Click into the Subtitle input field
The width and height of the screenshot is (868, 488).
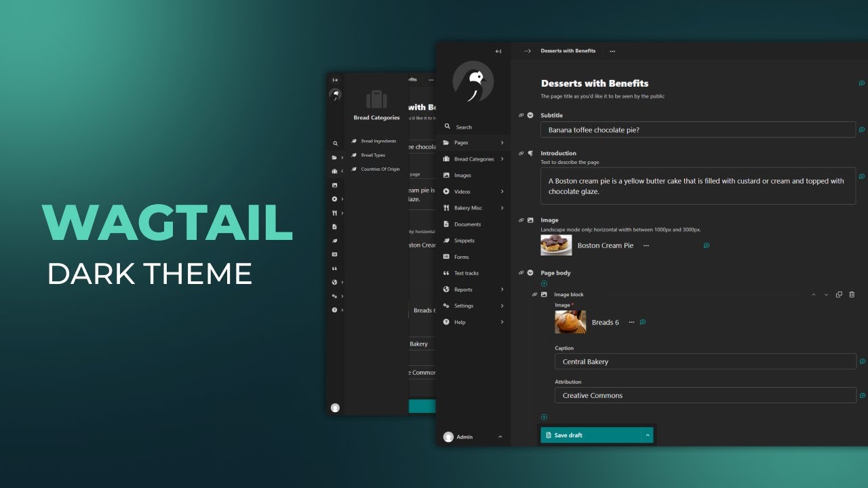[x=698, y=129]
